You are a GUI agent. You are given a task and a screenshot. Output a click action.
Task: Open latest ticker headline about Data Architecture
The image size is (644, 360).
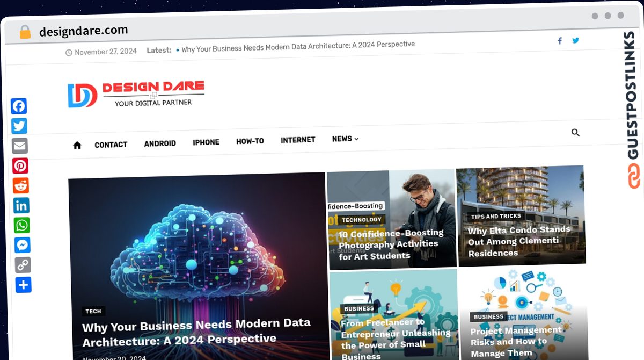(x=298, y=47)
